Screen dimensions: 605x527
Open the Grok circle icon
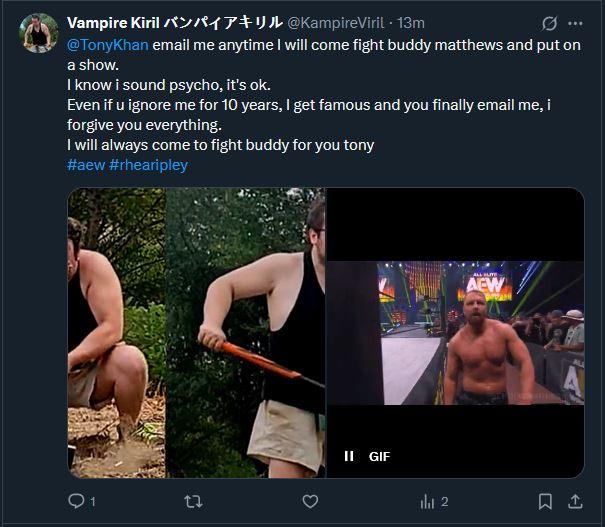click(x=549, y=23)
